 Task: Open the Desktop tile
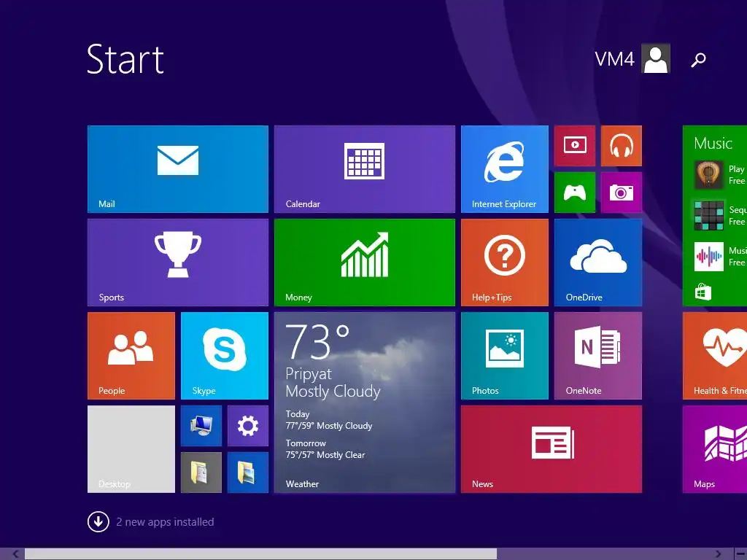(x=131, y=449)
